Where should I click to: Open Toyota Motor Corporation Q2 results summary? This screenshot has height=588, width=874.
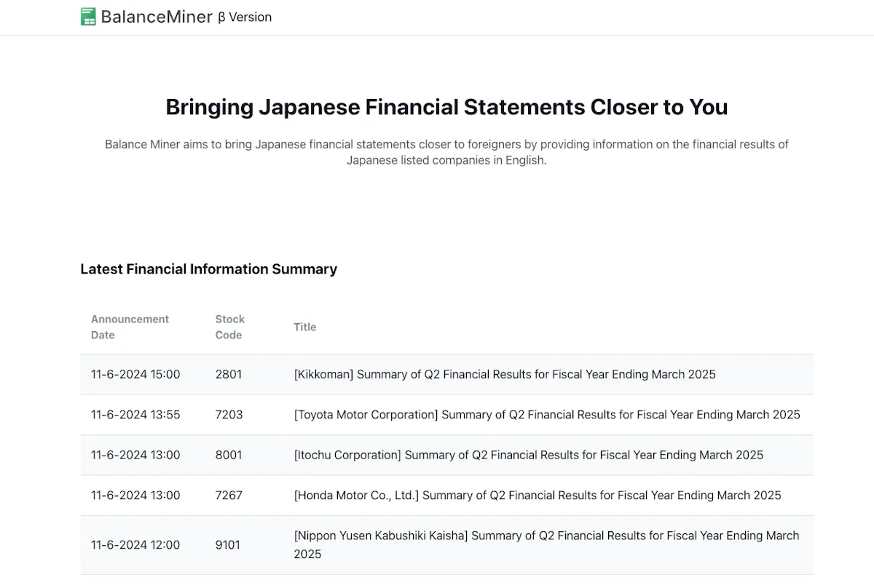coord(547,415)
